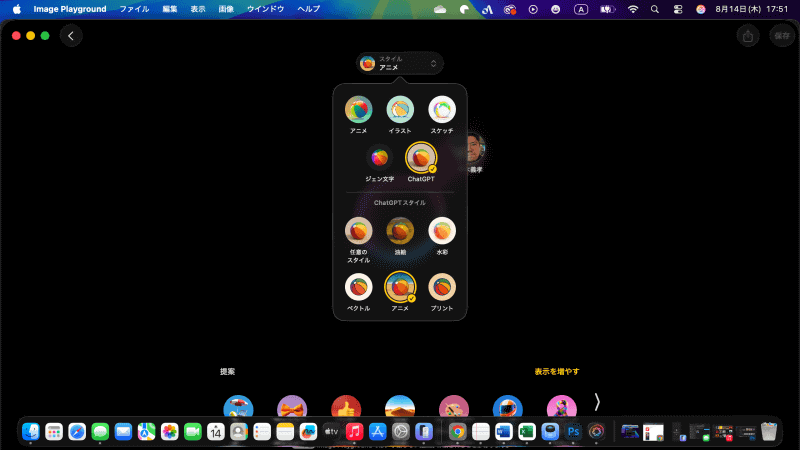This screenshot has width=800, height=450.
Task: Open Finder from the Dock
Action: (31, 432)
